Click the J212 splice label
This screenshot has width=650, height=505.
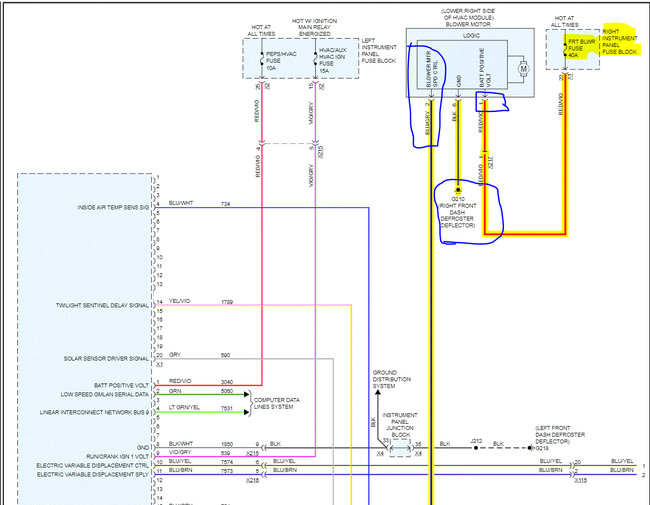(476, 441)
